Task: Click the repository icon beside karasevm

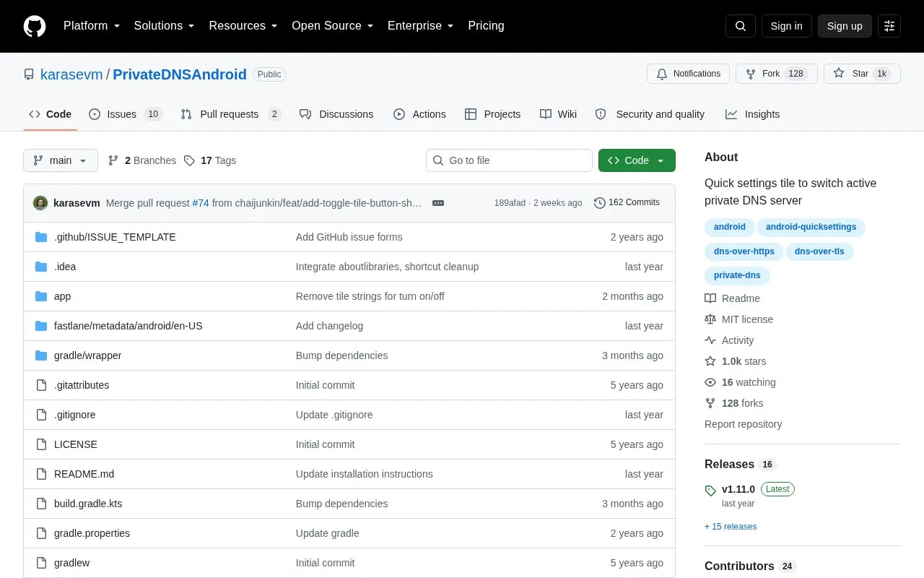Action: click(x=29, y=74)
